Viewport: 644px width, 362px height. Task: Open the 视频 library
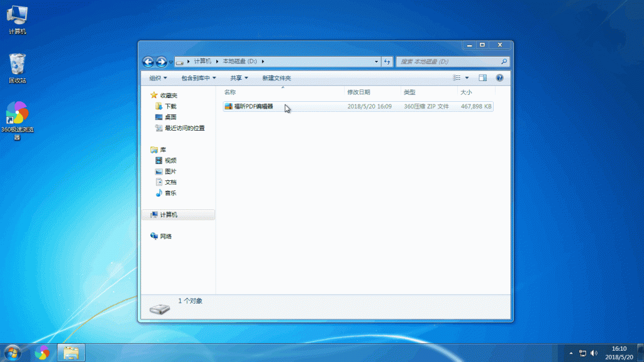(170, 160)
